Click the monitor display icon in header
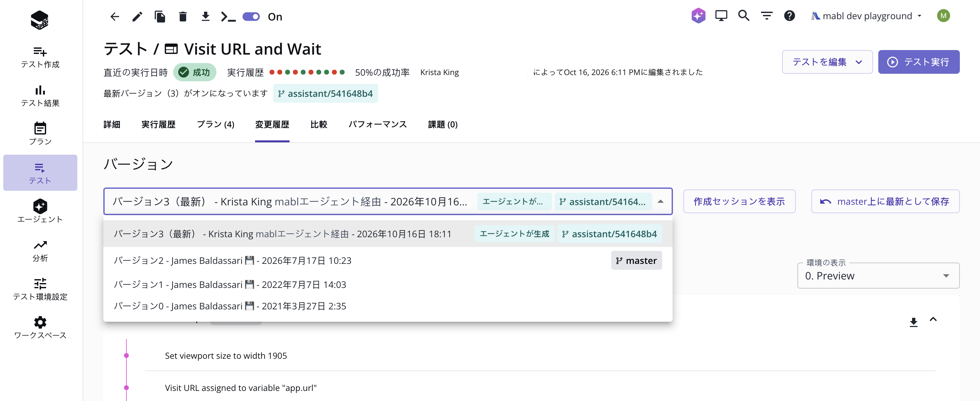The image size is (980, 401). click(x=721, y=16)
